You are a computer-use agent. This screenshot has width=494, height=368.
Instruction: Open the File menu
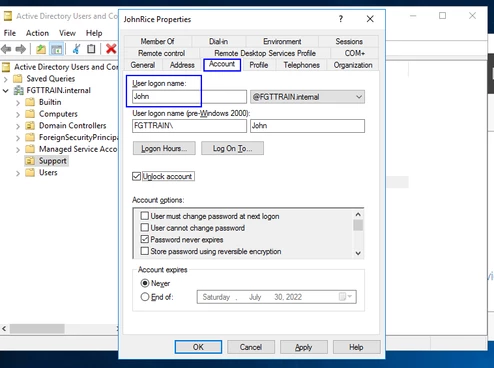10,33
